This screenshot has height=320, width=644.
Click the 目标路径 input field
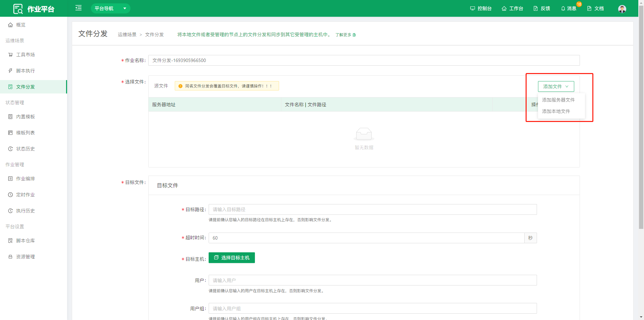(373, 209)
